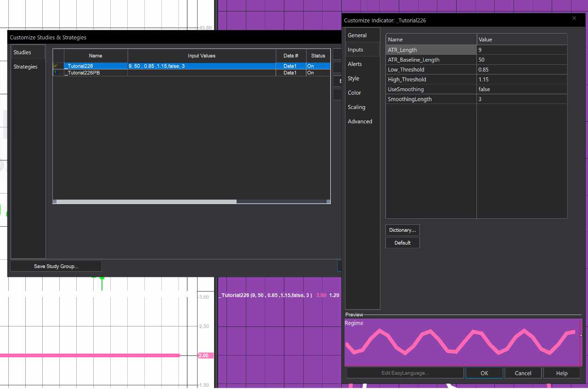The height and width of the screenshot is (389, 588).
Task: Open the Scaling tab
Action: tap(362, 107)
